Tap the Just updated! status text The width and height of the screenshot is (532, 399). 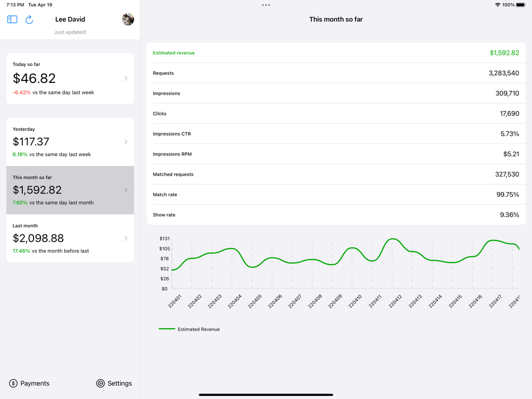point(70,32)
